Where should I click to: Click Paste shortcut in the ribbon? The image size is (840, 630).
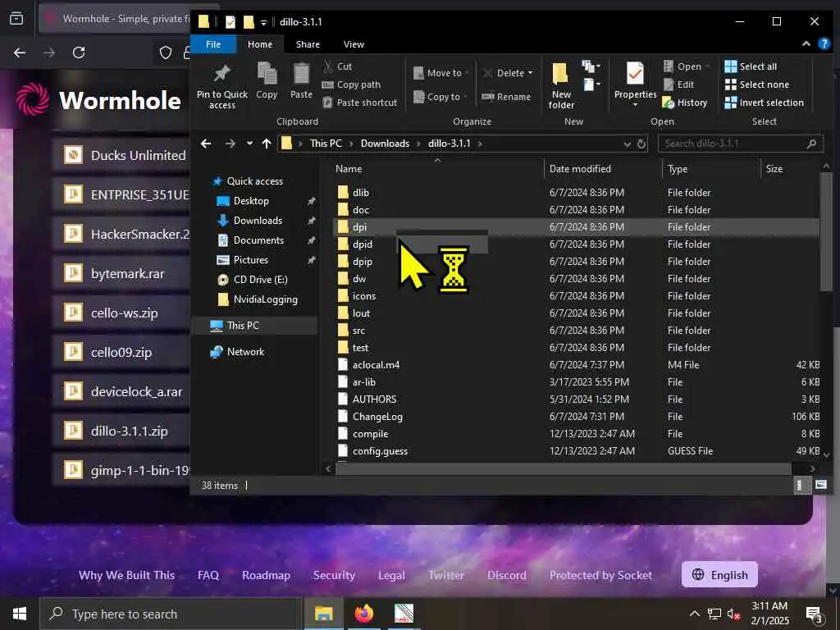point(360,103)
